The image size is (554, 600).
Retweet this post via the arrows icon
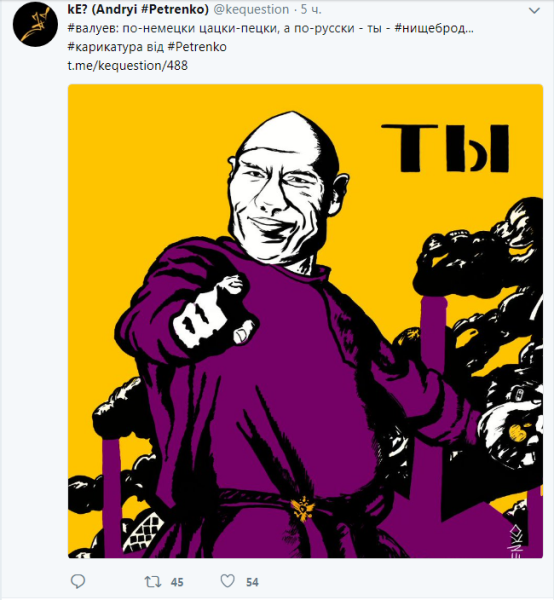pos(153,582)
